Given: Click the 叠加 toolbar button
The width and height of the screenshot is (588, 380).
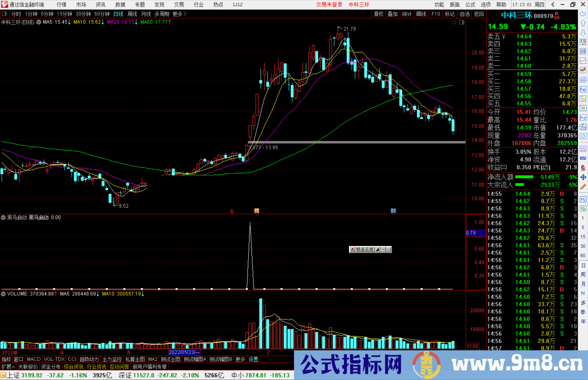Looking at the screenshot, I should [393, 14].
